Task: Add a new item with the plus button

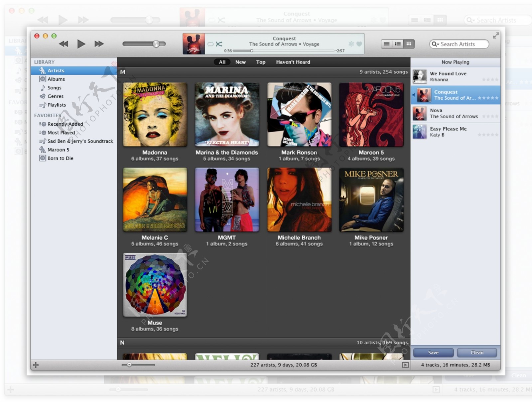Action: [x=36, y=365]
